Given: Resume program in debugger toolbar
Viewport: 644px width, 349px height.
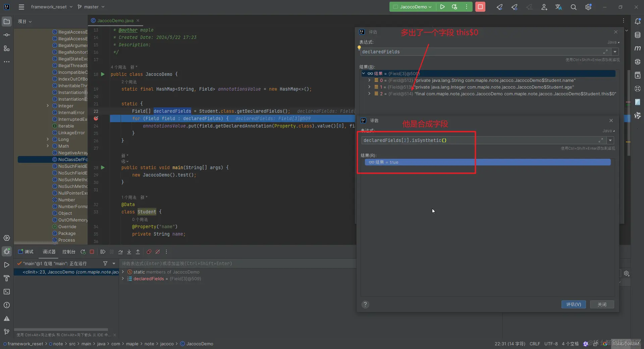Looking at the screenshot, I should tap(103, 252).
